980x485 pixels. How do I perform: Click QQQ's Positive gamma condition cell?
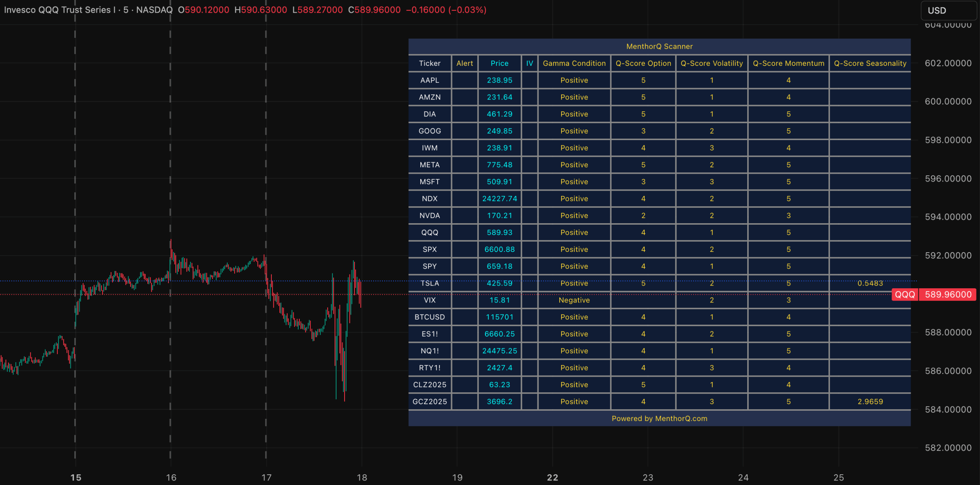pyautogui.click(x=574, y=232)
